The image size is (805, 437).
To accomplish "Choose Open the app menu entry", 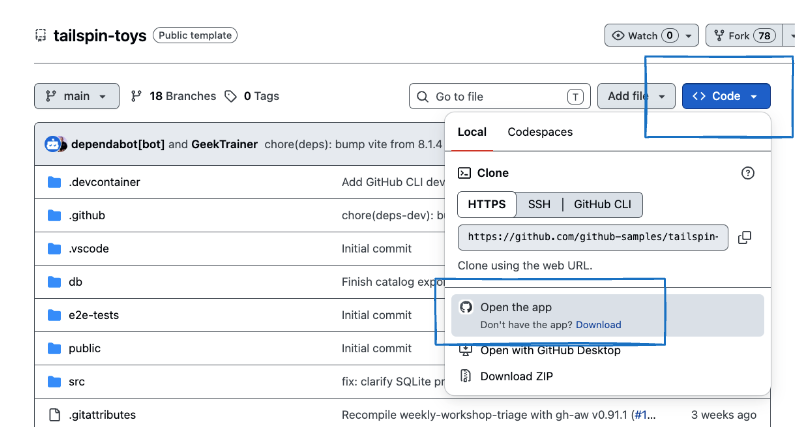I will pyautogui.click(x=607, y=315).
